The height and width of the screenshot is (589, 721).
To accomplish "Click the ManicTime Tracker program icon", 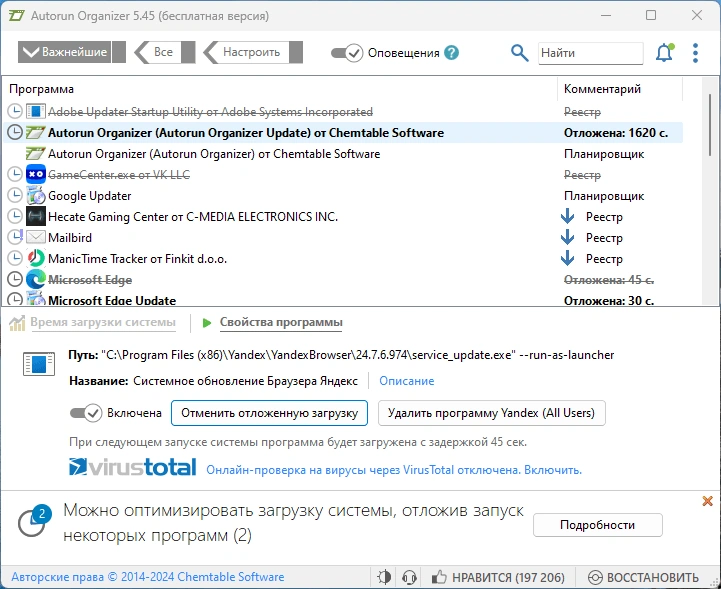I will tap(35, 258).
